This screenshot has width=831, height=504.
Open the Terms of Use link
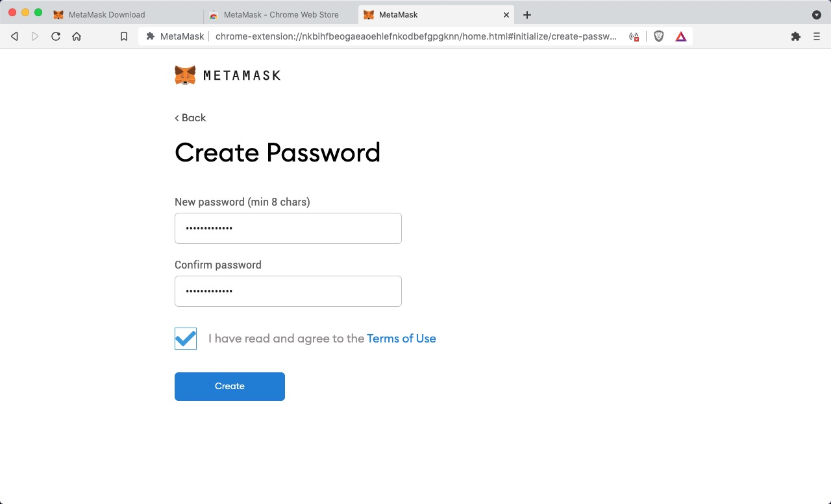click(x=401, y=339)
